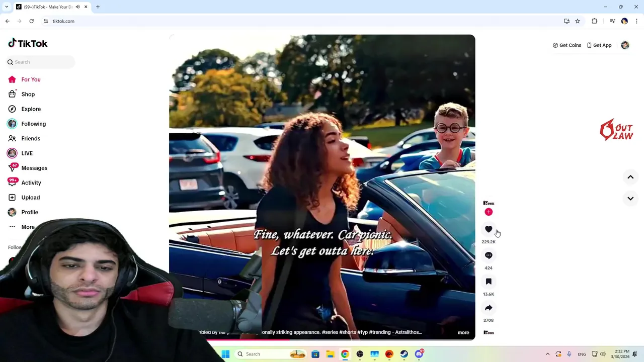This screenshot has height=362, width=644.
Task: Open the tab search dropdown
Action: point(7,7)
